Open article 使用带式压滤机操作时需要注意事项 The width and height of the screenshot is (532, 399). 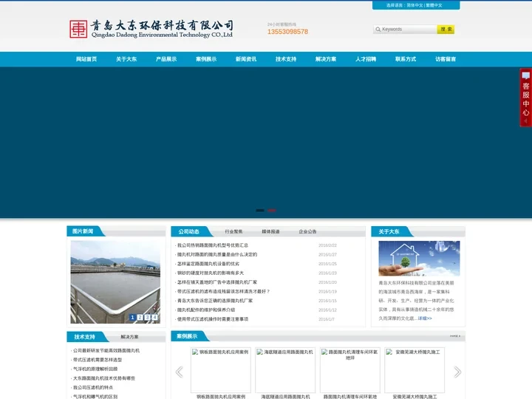coord(213,319)
